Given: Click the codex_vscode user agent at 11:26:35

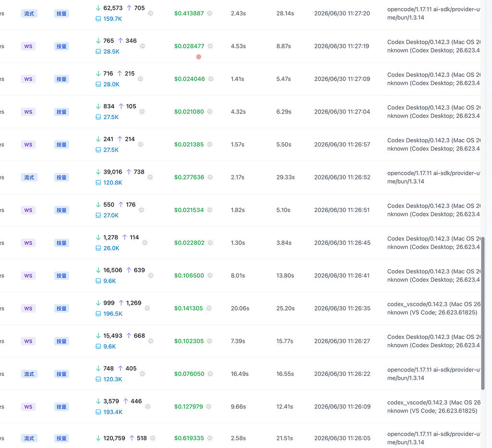Looking at the screenshot, I should point(434,308).
